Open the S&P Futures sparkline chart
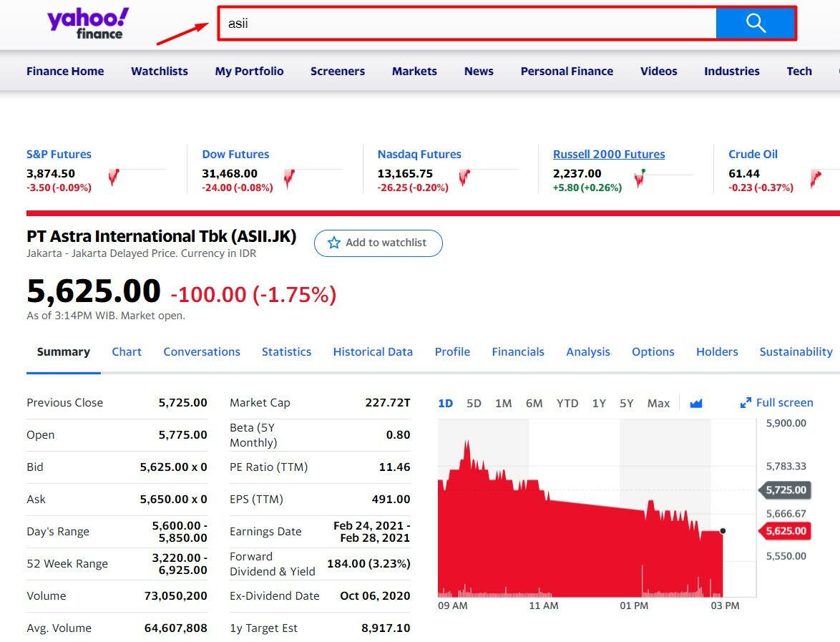Image resolution: width=840 pixels, height=642 pixels. pos(137,177)
